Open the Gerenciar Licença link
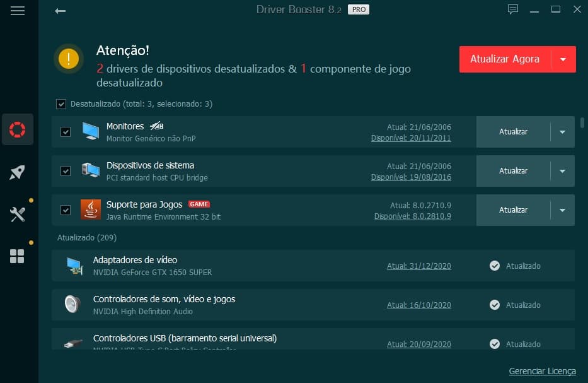The image size is (588, 383). tap(542, 371)
